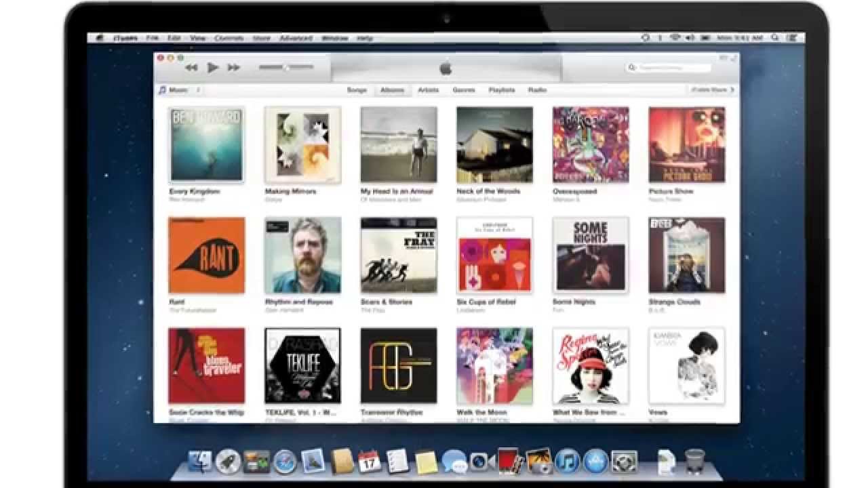Image resolution: width=868 pixels, height=488 pixels.
Task: Launch Safari compass icon in Dock
Action: point(285,462)
